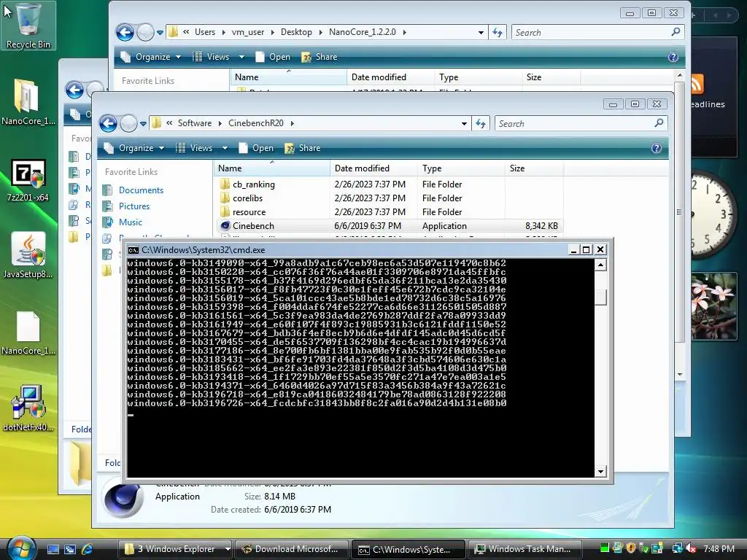Expand the Views dropdown arrow in NanoCore window

coord(241,57)
